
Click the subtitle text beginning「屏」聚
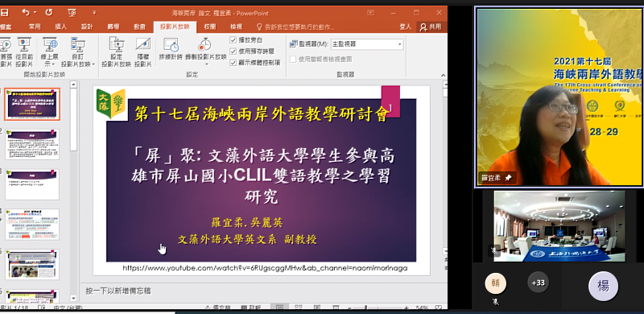click(263, 176)
